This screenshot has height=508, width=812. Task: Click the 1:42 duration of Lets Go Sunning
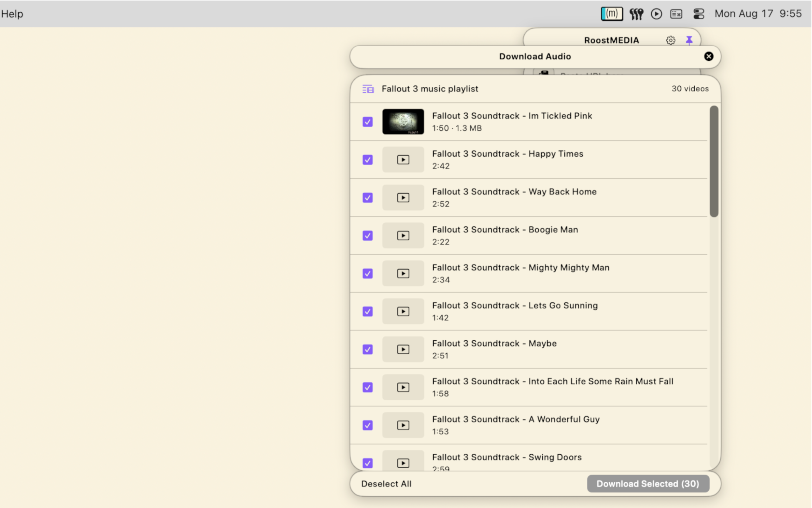(440, 318)
